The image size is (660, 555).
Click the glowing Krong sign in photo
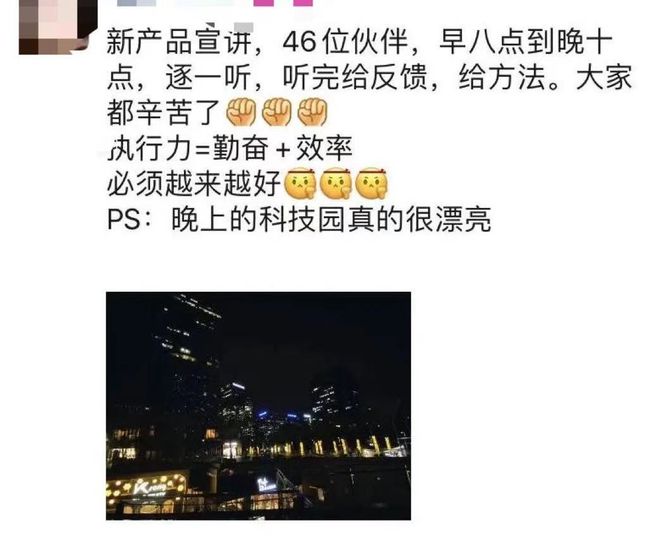148,488
